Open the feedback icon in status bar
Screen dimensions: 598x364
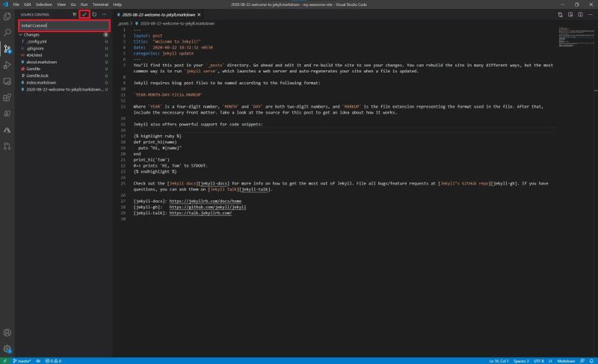tap(582, 360)
